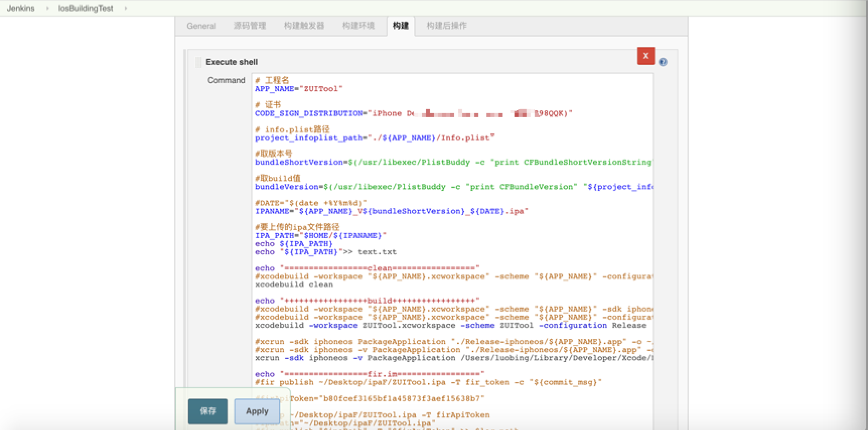The height and width of the screenshot is (430, 868).
Task: Switch to the 构建触发器 tab
Action: point(304,26)
